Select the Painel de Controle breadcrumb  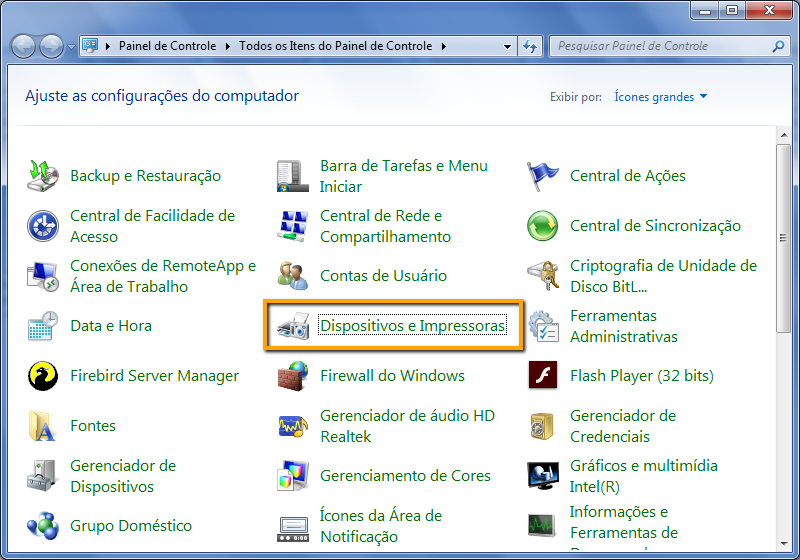167,46
